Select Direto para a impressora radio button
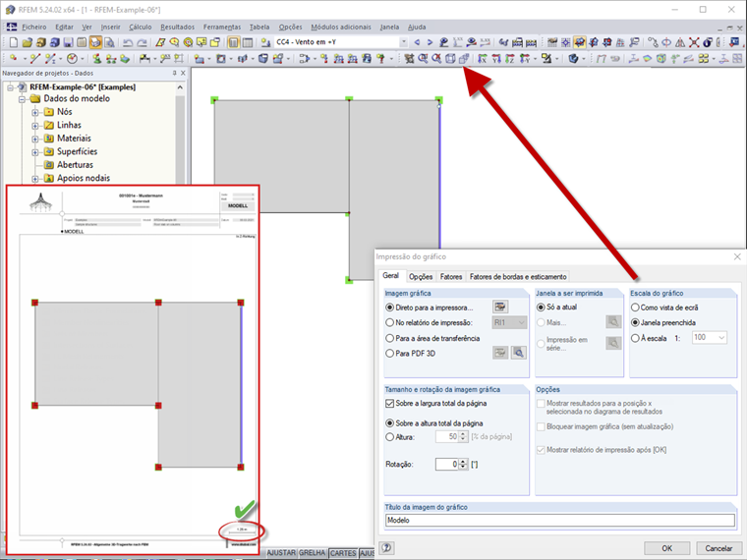747x560 pixels. tap(389, 308)
